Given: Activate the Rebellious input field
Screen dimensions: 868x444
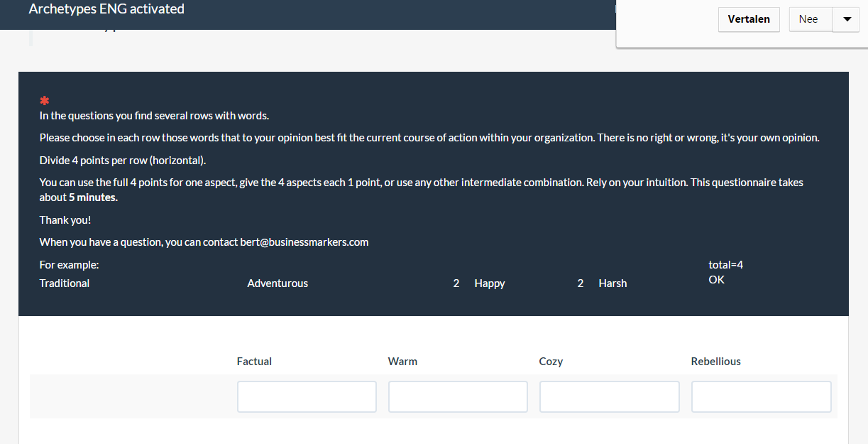Looking at the screenshot, I should tap(761, 396).
